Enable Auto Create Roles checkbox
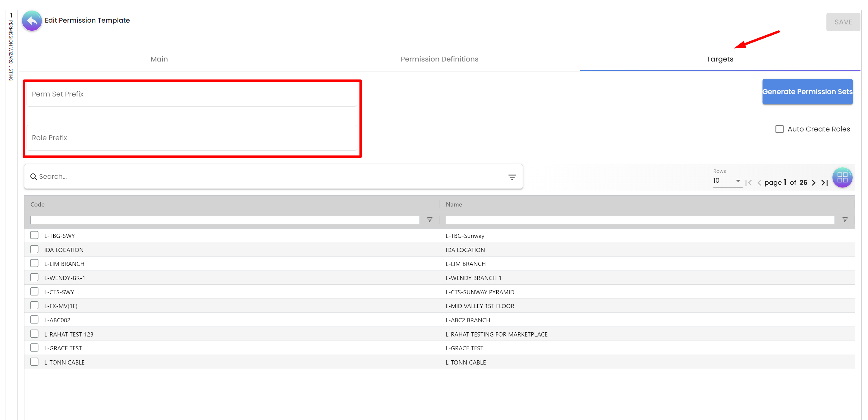This screenshot has height=420, width=868. click(x=779, y=129)
